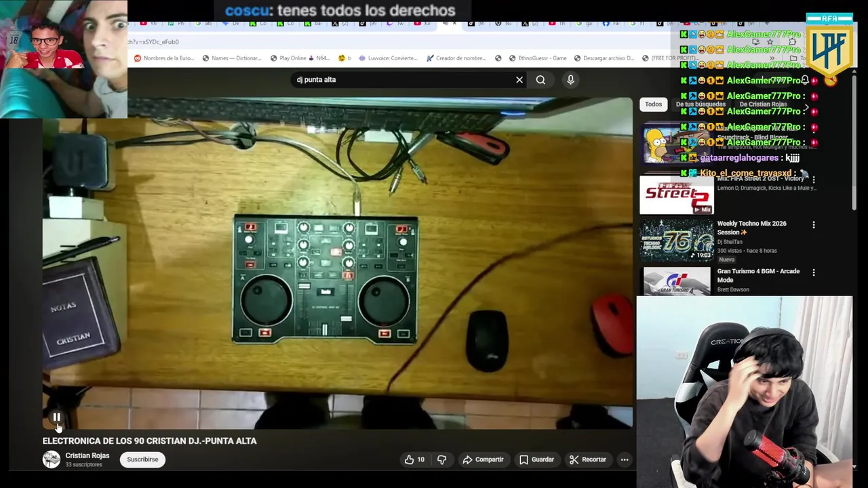Screen dimensions: 868x488
Task: Click the '33 suscriptores' subscriber count
Action: 83,465
